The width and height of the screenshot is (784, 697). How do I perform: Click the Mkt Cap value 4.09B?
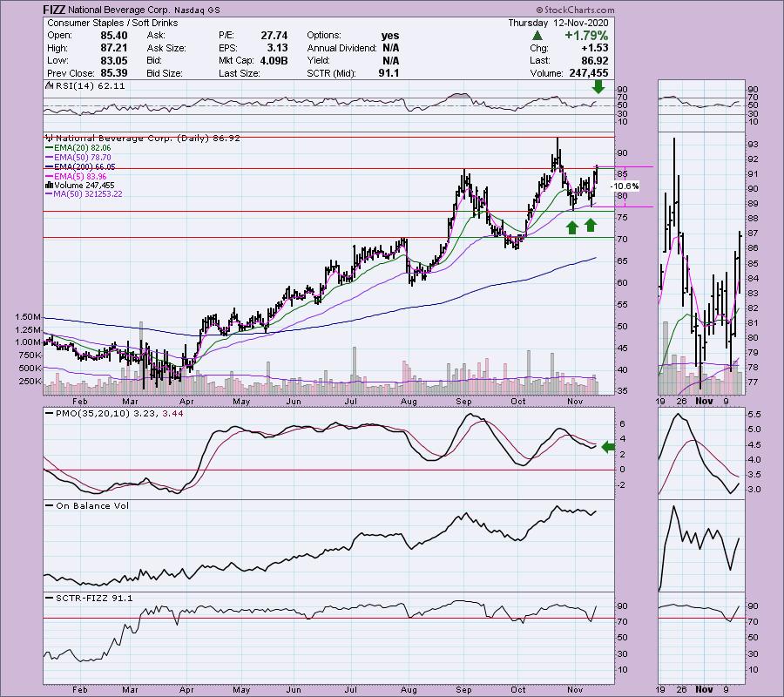[x=273, y=60]
